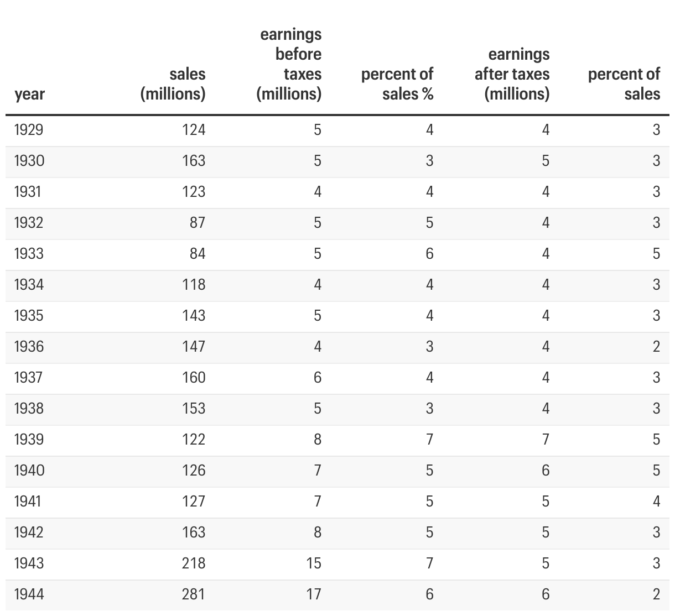Click the 1937 year cell
This screenshot has width=675, height=616.
[29, 378]
